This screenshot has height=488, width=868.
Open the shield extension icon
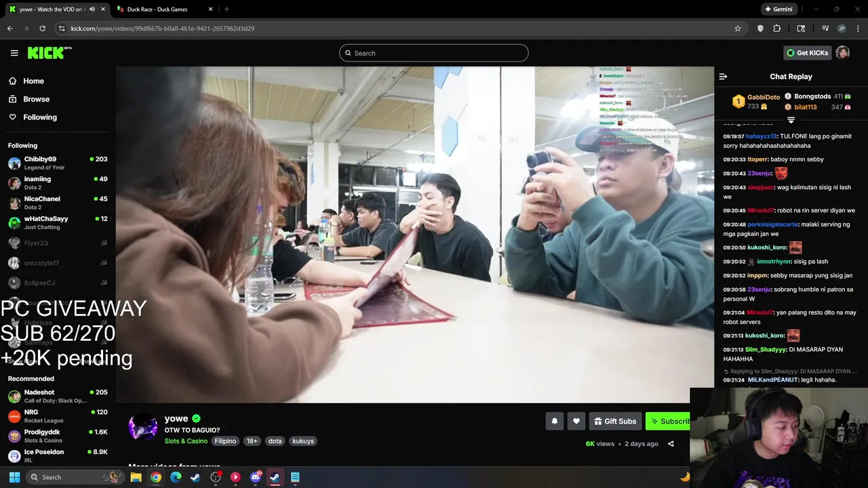[760, 28]
